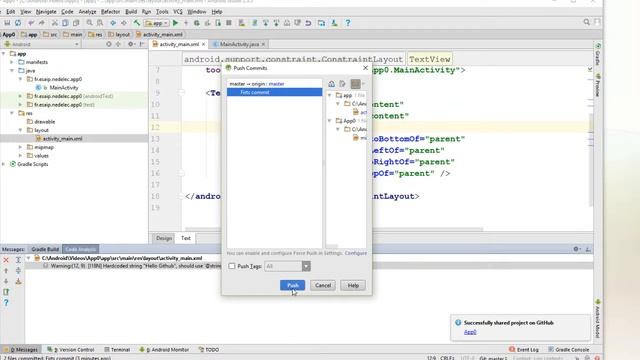Click the Cut scissors icon
This screenshot has height=360, width=640.
(54, 23)
